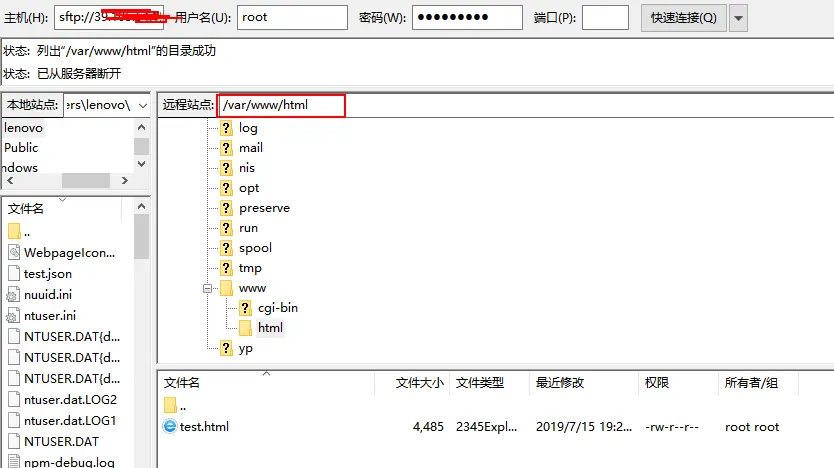
Task: Click the 主机 host input field
Action: [109, 18]
